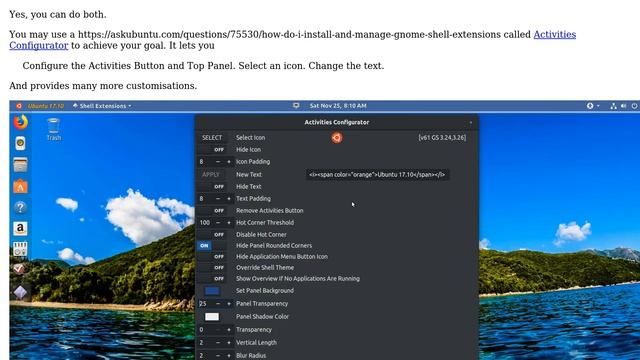Toggle the Hide Icon switch
The width and height of the screenshot is (640, 360).
[x=212, y=150]
